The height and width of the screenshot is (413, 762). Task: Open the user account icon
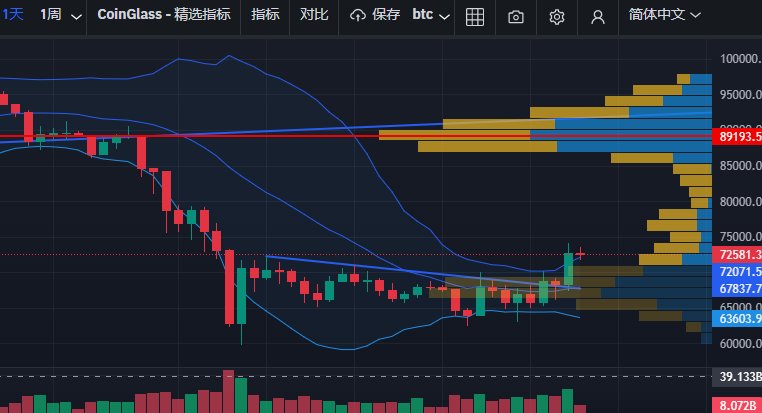(598, 17)
